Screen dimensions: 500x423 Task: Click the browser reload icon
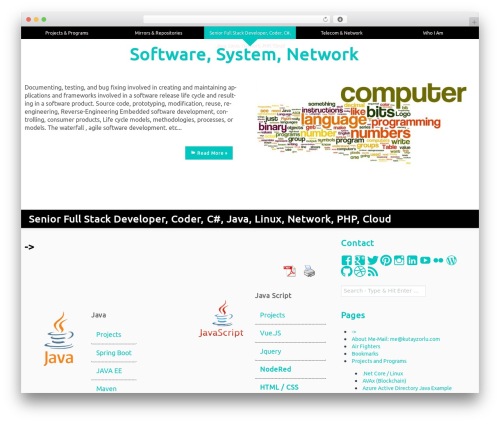[326, 19]
